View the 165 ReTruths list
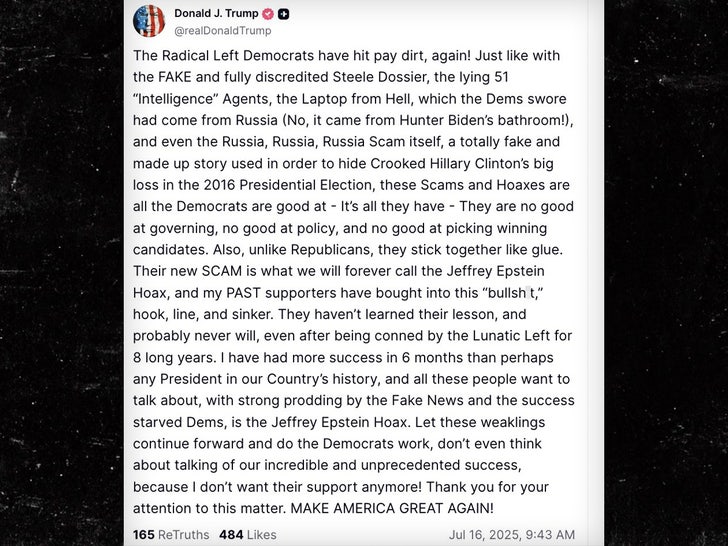728x546 pixels. [x=169, y=535]
